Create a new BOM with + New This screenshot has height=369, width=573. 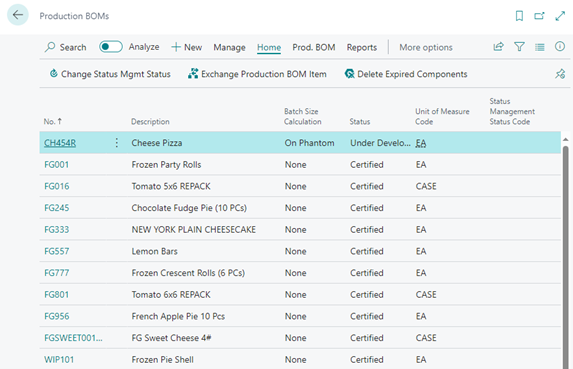point(186,47)
